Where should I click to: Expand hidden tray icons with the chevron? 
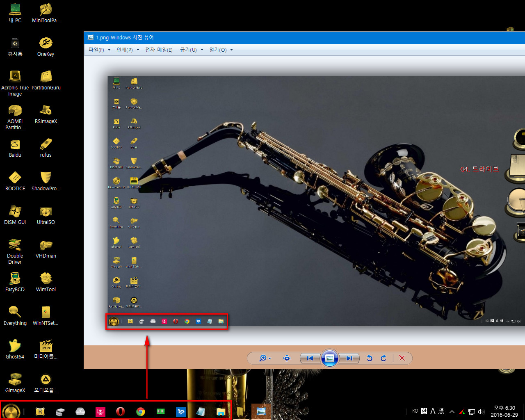(452, 411)
